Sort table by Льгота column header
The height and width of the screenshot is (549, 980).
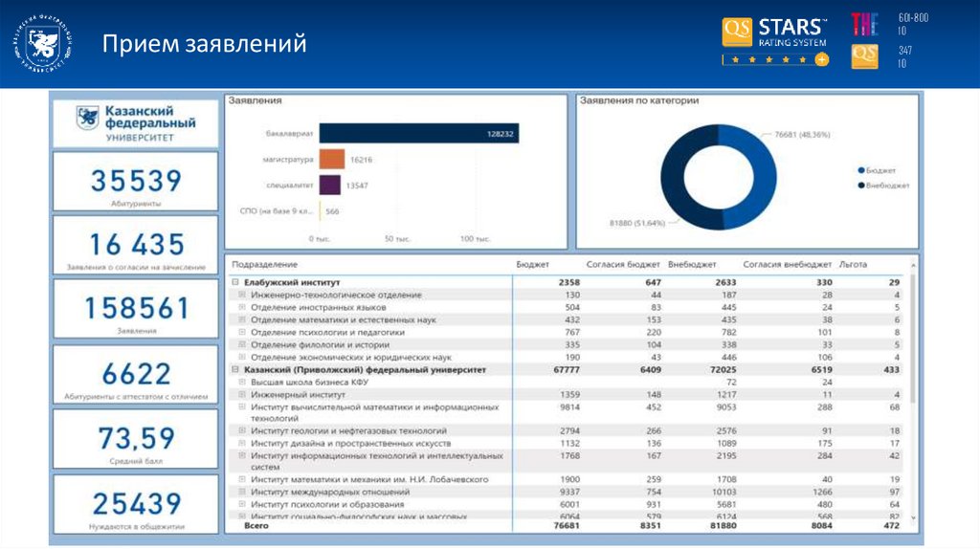[x=853, y=264]
